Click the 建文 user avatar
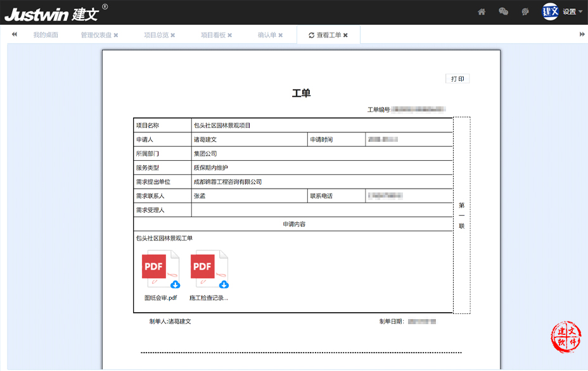The height and width of the screenshot is (371, 588). coord(550,11)
